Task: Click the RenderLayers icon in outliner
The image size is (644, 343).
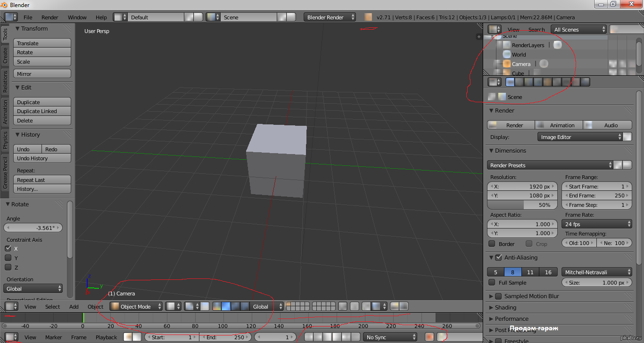Action: point(507,45)
